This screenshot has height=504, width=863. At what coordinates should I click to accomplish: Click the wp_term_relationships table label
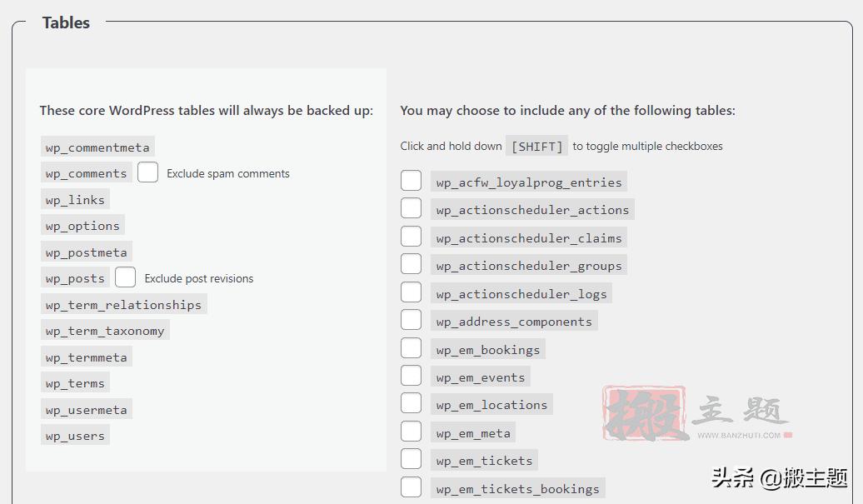pyautogui.click(x=123, y=305)
